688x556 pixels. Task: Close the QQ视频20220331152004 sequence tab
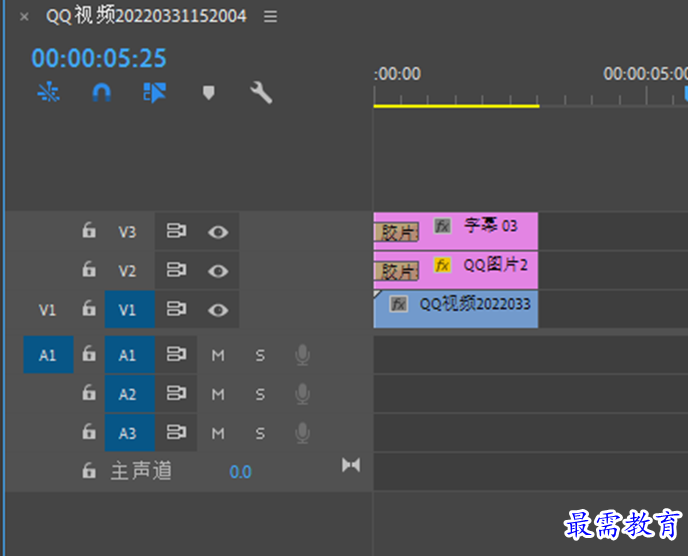(24, 17)
